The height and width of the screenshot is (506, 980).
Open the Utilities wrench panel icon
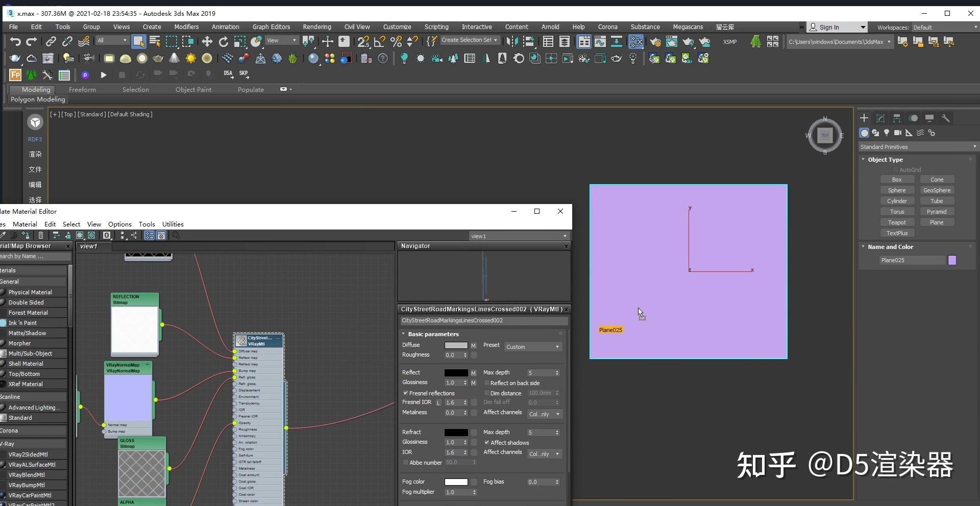click(946, 118)
